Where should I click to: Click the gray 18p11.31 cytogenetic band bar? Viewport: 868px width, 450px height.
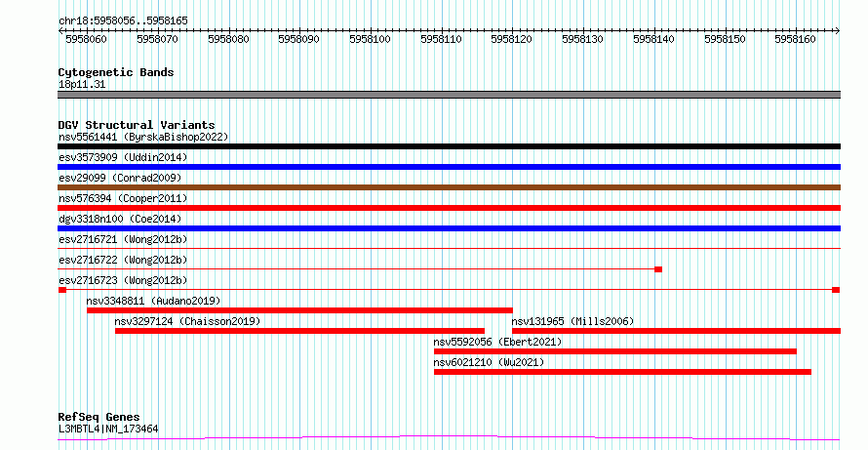[449, 95]
